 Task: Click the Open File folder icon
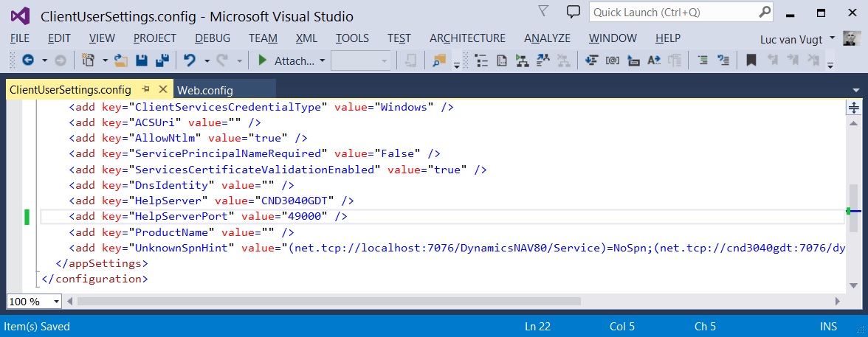click(x=121, y=60)
